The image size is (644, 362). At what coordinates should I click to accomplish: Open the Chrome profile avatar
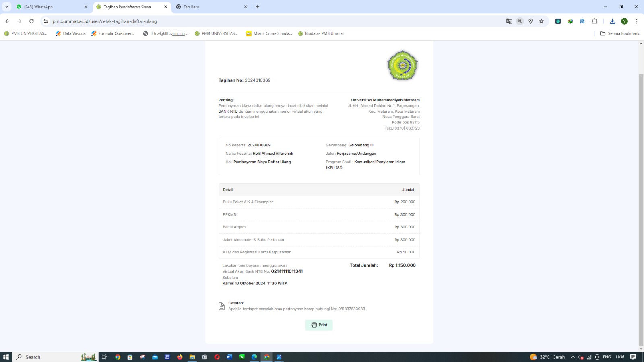point(624,21)
